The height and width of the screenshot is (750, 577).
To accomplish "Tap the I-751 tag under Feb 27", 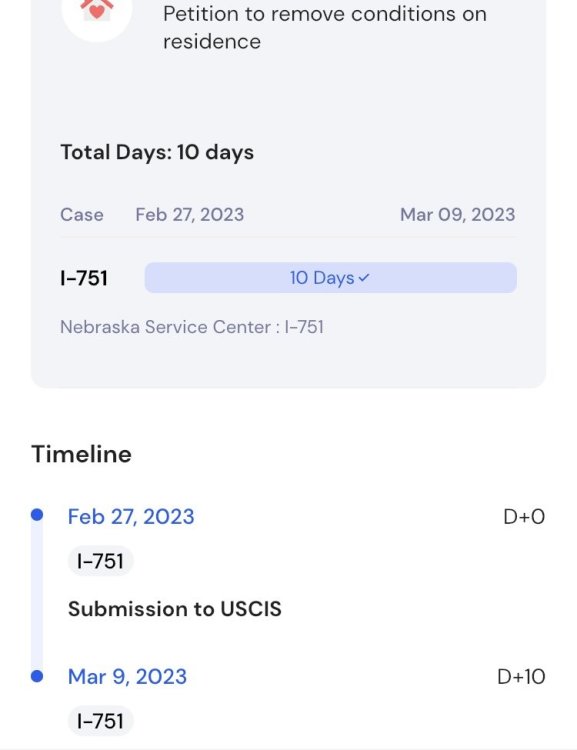I will (x=100, y=561).
